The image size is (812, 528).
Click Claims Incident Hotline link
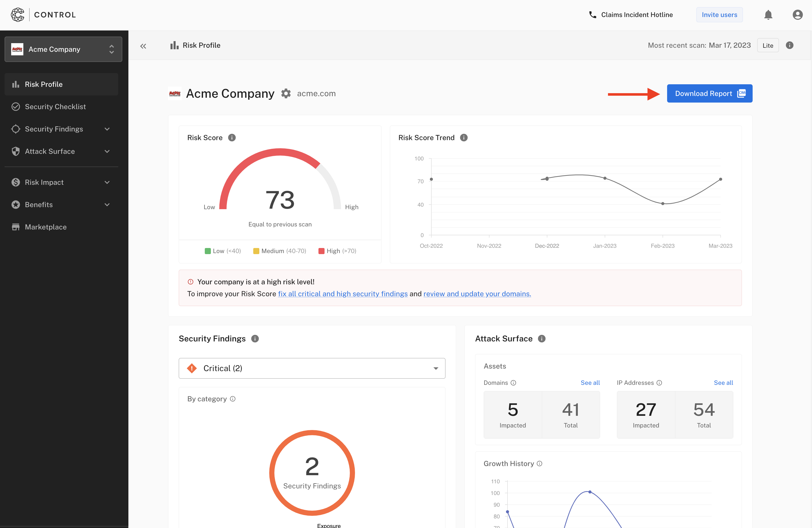[637, 15]
